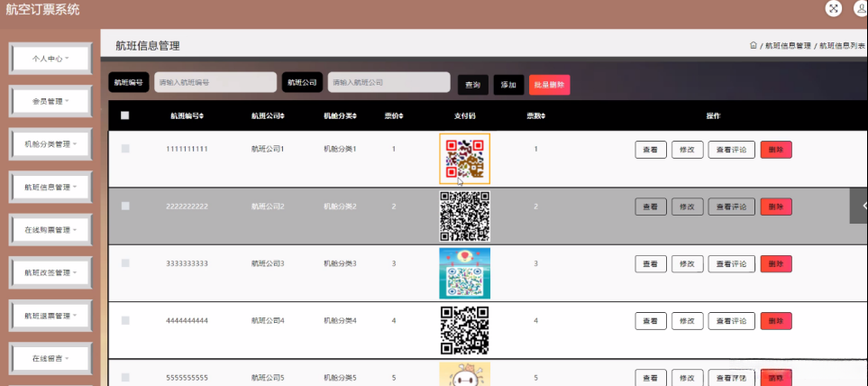Open the payment image for row 5555555555
Screen dimensions: 868x386
pos(464,373)
